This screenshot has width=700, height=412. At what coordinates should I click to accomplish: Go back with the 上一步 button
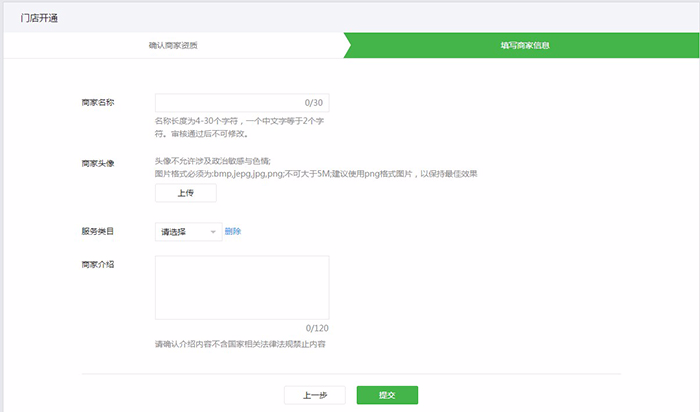[x=314, y=395]
